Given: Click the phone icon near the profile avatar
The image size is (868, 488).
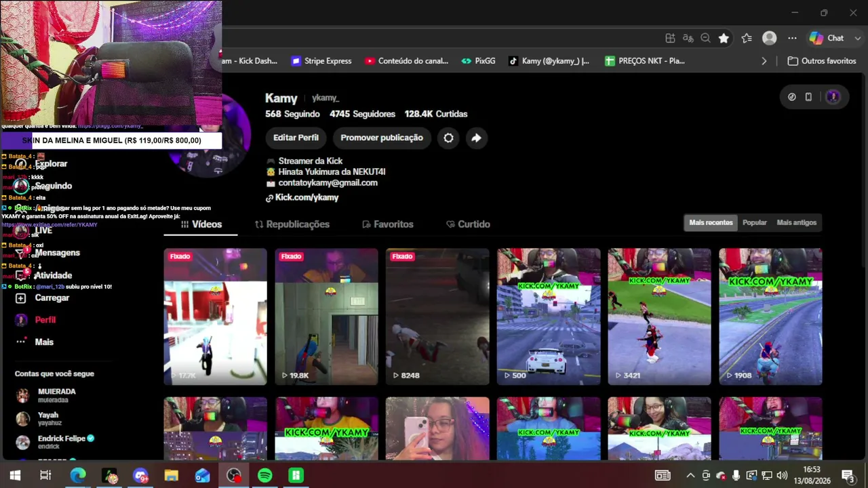Looking at the screenshot, I should click(808, 97).
